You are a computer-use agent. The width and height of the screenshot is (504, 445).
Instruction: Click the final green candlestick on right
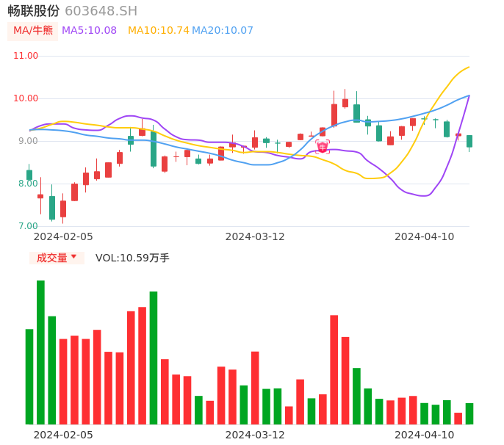point(469,141)
